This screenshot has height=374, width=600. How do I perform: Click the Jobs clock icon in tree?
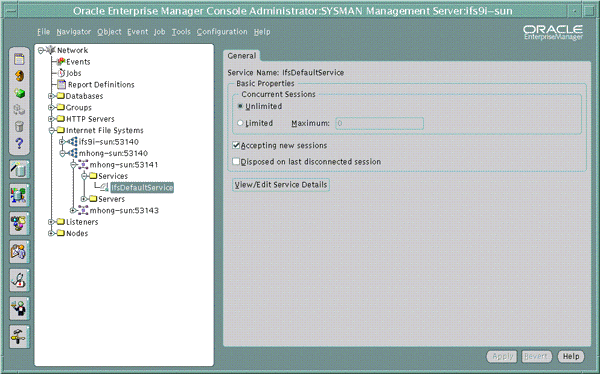[61, 73]
